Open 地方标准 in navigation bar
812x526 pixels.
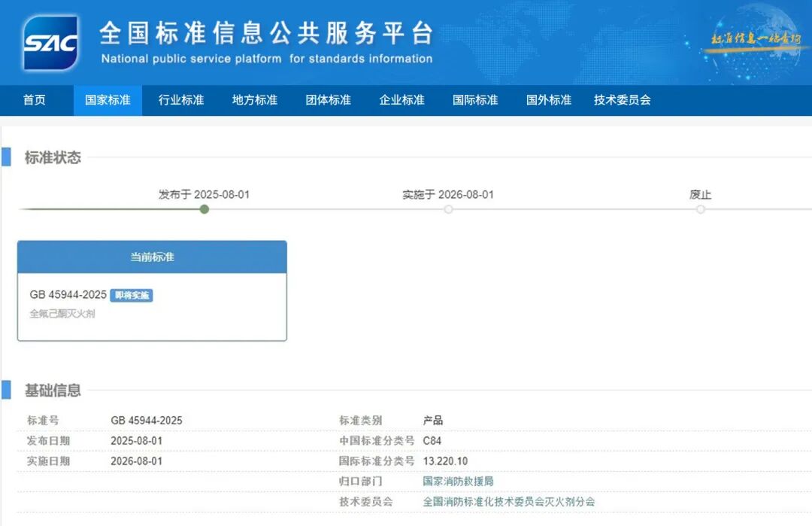point(255,100)
